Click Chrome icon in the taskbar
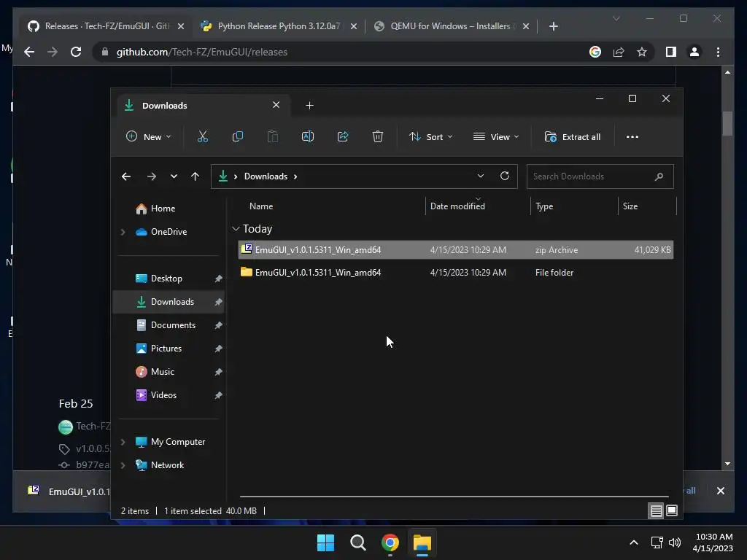The height and width of the screenshot is (560, 747). click(390, 542)
